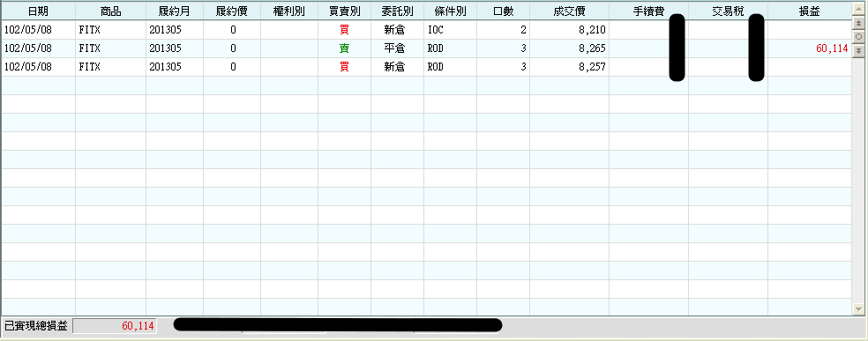Image resolution: width=868 pixels, height=341 pixels.
Task: Click strike price 0 in the IOC row
Action: 233,30
